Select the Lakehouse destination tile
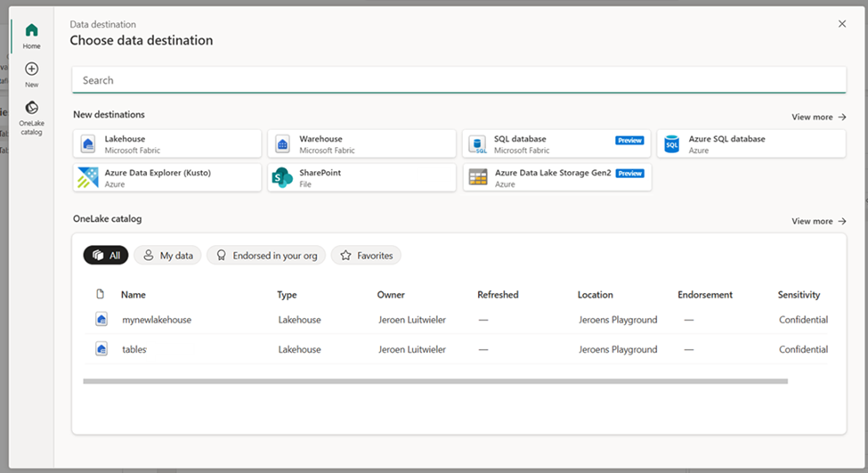This screenshot has height=473, width=868. click(x=167, y=143)
